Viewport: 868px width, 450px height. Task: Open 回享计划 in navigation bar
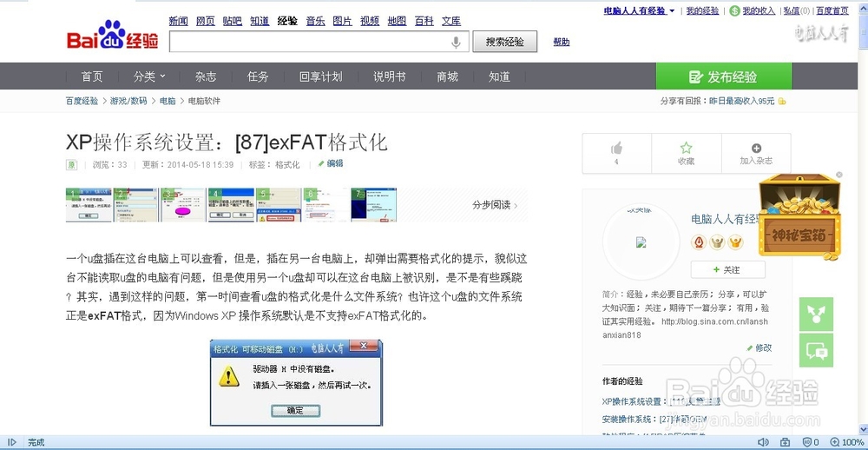[x=320, y=76]
